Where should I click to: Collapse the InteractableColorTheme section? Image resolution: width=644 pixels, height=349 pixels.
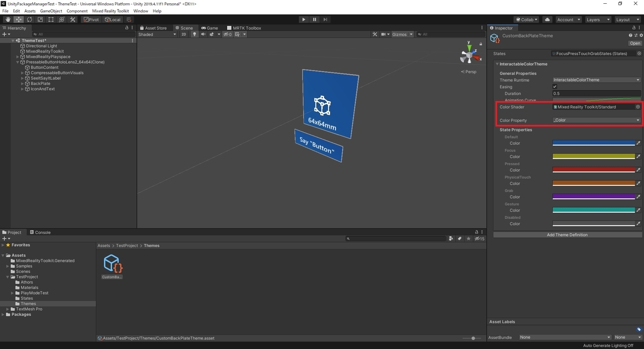pyautogui.click(x=496, y=64)
